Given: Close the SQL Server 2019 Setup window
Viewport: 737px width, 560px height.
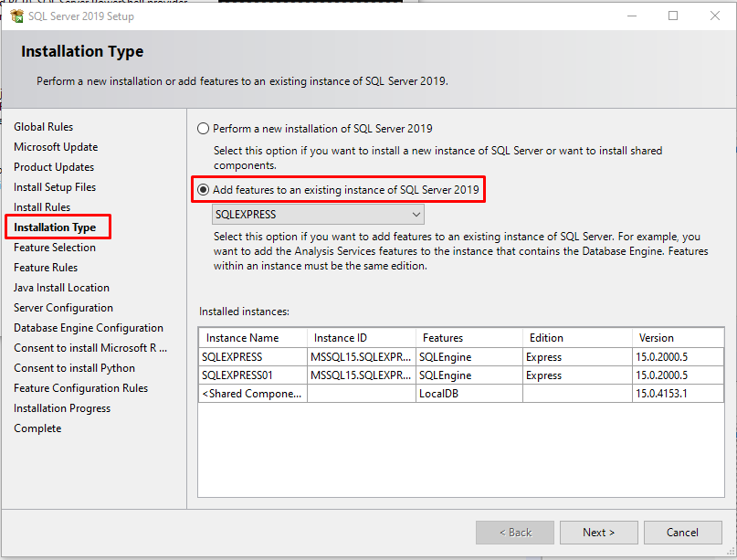Looking at the screenshot, I should [715, 16].
